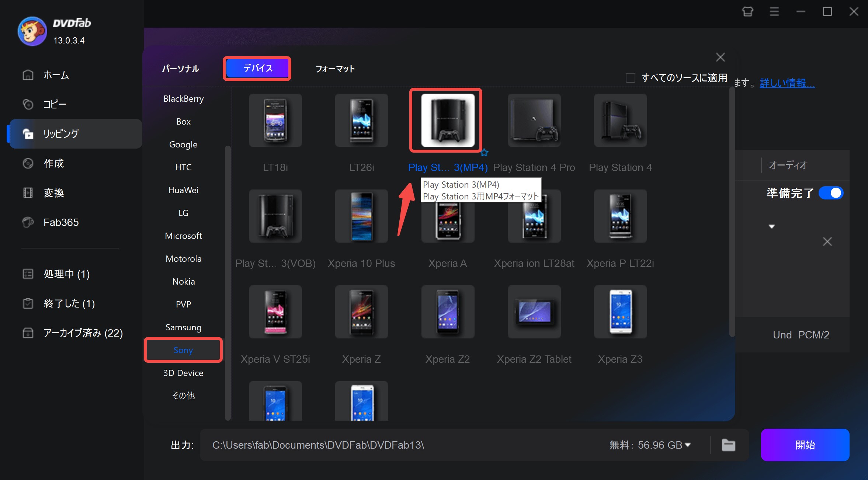Image resolution: width=868 pixels, height=480 pixels.
Task: Close the profile selection dialog
Action: pyautogui.click(x=720, y=57)
